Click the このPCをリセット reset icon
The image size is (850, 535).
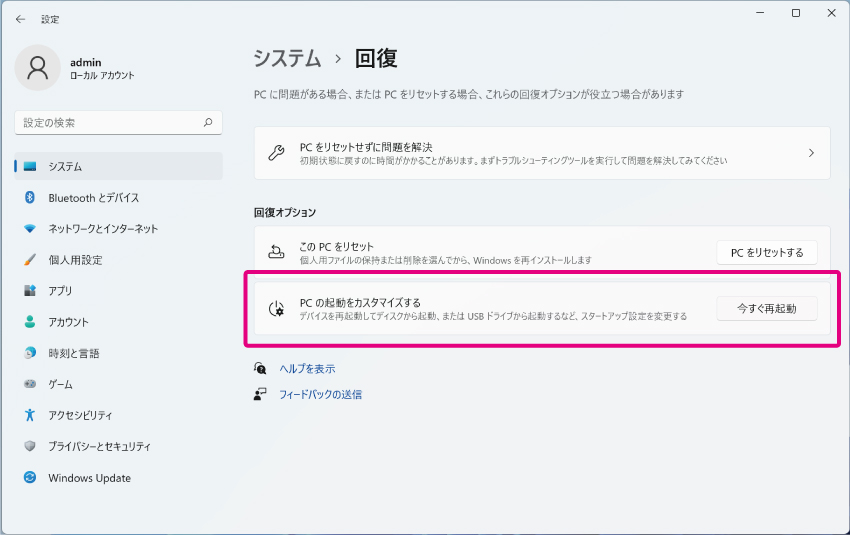pyautogui.click(x=276, y=252)
